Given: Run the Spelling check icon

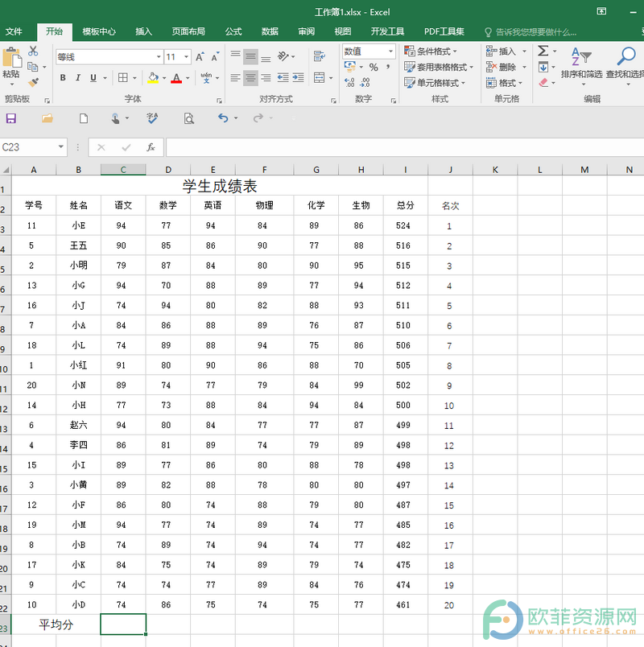Looking at the screenshot, I should [152, 118].
